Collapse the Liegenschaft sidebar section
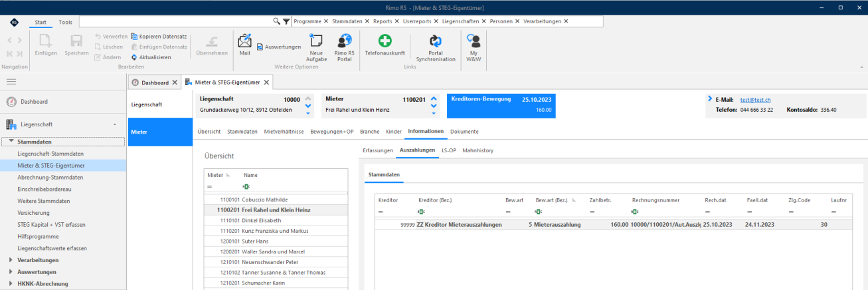Screen dimensions: 868x290 114,124
